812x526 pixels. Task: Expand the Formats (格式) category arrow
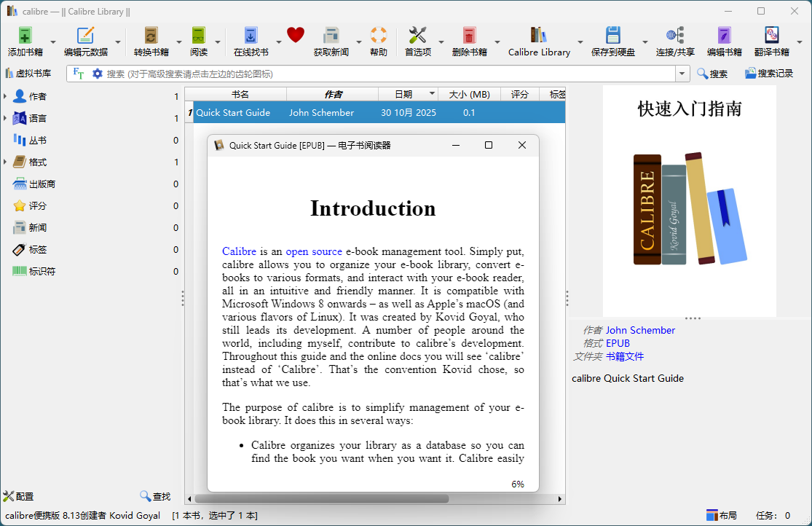5,162
